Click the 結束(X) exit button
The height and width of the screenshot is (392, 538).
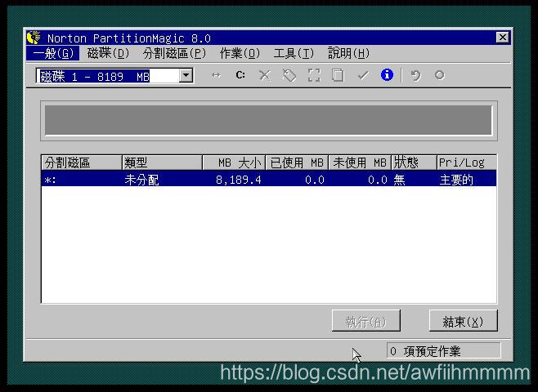pos(463,321)
